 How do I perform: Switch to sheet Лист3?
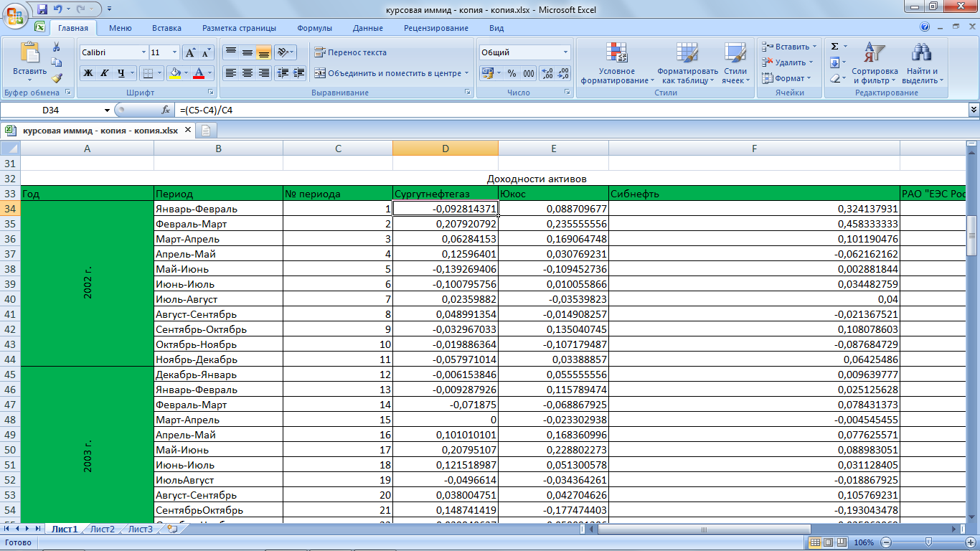[141, 529]
